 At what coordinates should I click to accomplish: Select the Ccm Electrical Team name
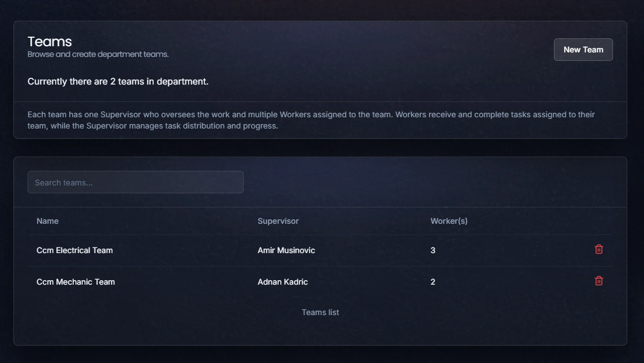[75, 250]
